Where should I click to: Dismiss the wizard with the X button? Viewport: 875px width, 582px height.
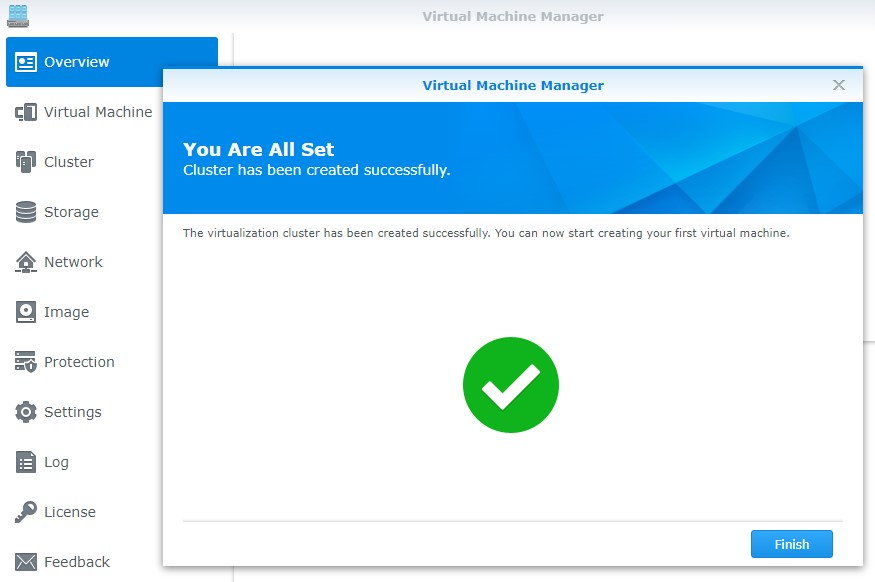click(x=839, y=85)
